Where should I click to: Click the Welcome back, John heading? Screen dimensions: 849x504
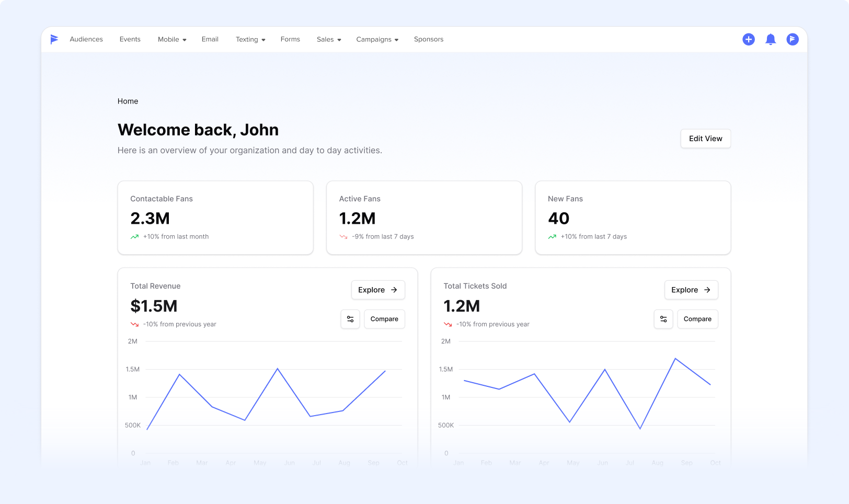pyautogui.click(x=198, y=130)
